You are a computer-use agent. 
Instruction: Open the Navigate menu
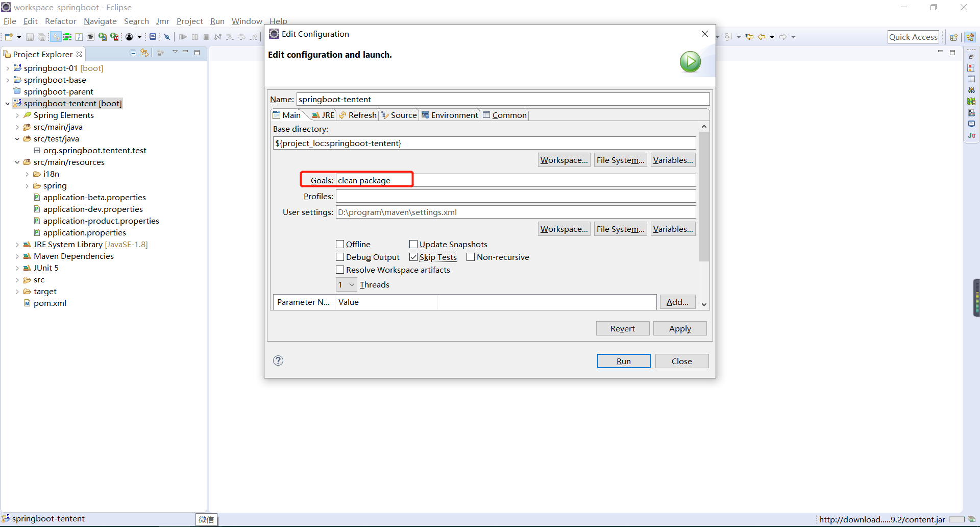100,21
